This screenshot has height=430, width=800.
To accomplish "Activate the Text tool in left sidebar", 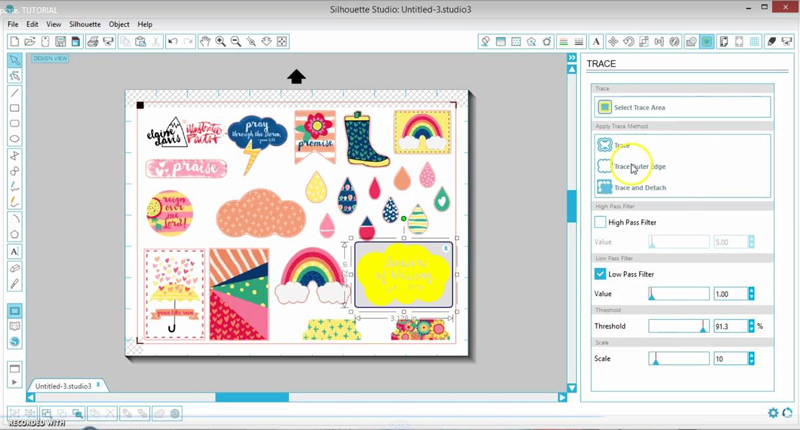I will (x=14, y=251).
